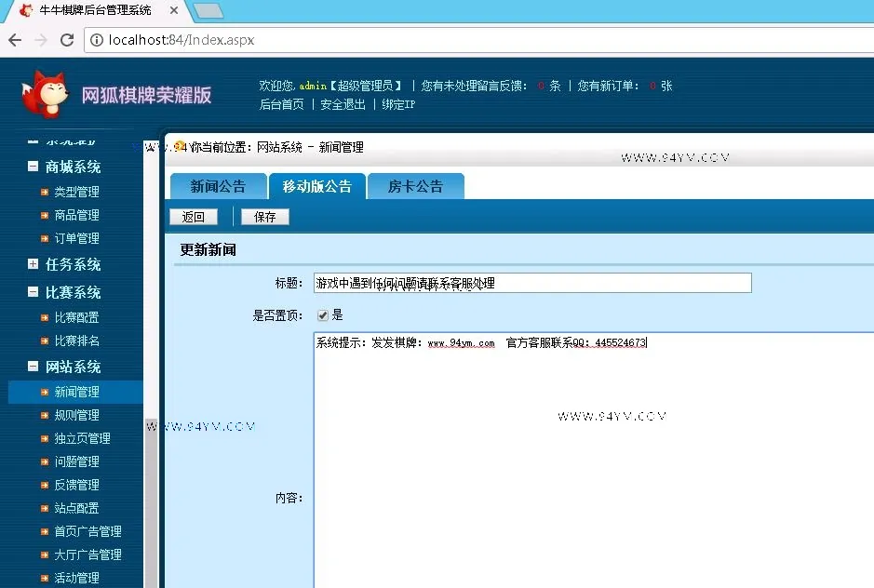Viewport: 874px width, 588px height.
Task: Switch to the 移动版公告 tab
Action: [x=317, y=186]
